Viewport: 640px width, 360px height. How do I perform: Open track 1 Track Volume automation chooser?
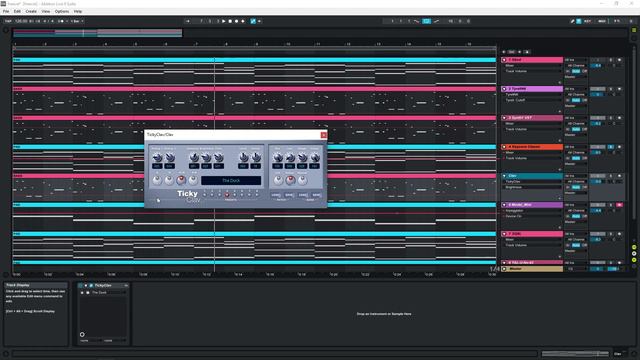coord(533,71)
